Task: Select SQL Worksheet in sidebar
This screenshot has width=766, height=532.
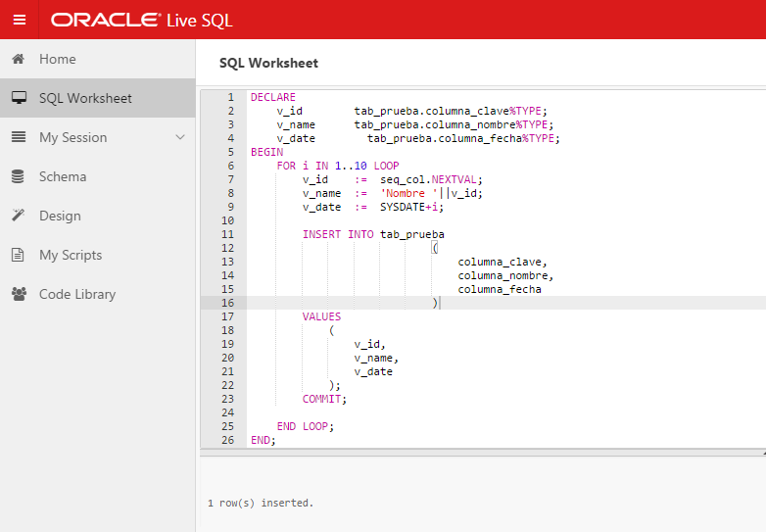Action: click(x=98, y=98)
